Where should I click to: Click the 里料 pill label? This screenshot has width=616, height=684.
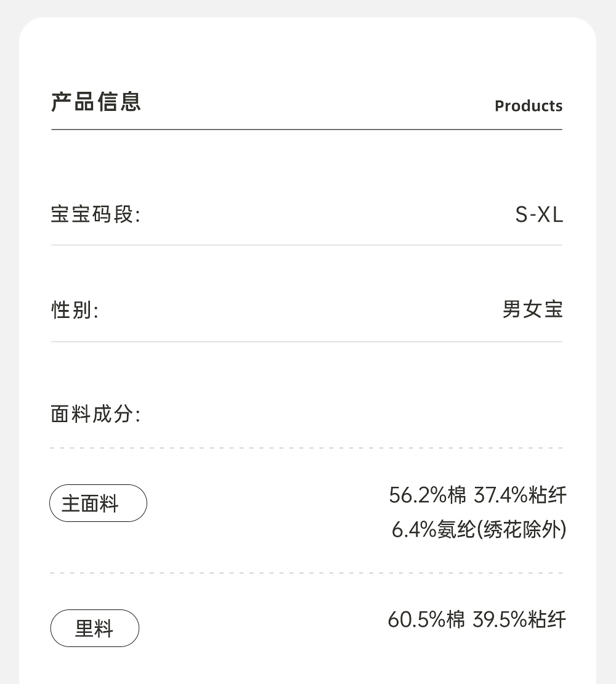[94, 629]
